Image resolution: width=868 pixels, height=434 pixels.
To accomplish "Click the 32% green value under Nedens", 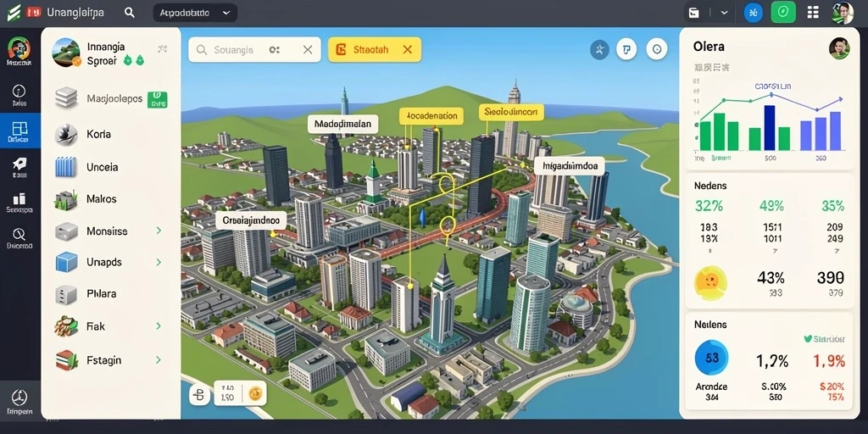I will point(709,206).
